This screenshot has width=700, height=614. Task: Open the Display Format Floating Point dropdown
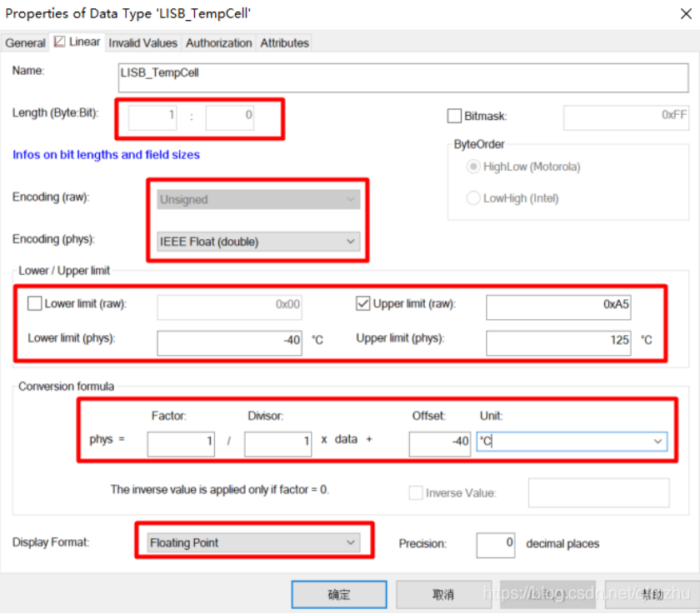tap(253, 542)
